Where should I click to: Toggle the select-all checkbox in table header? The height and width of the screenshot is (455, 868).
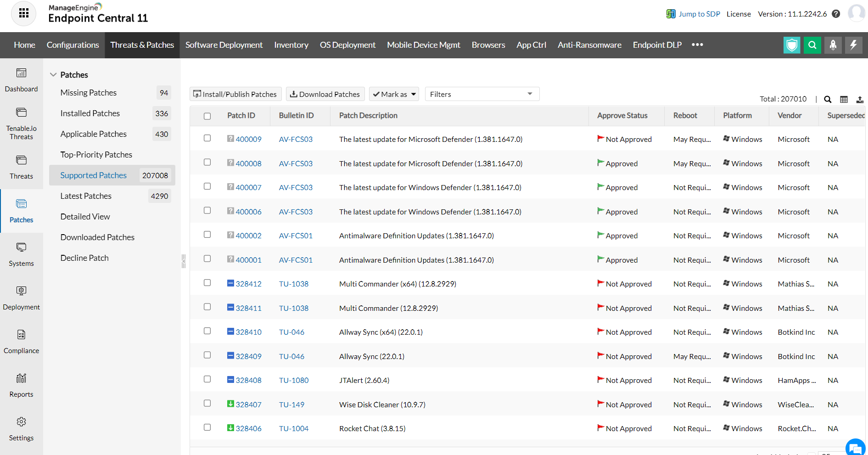point(207,116)
